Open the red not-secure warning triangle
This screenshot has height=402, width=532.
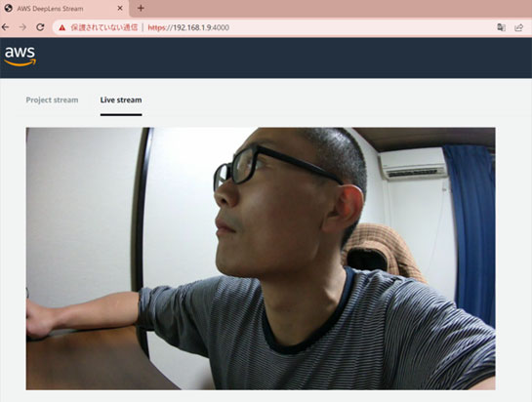[x=61, y=27]
